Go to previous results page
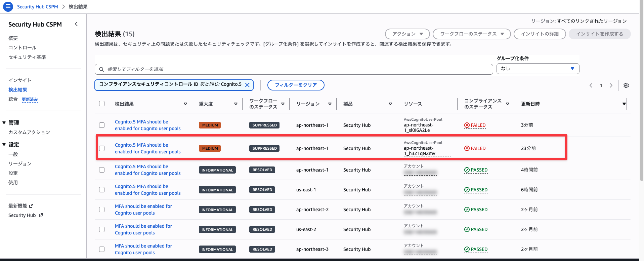The image size is (644, 261). (591, 85)
